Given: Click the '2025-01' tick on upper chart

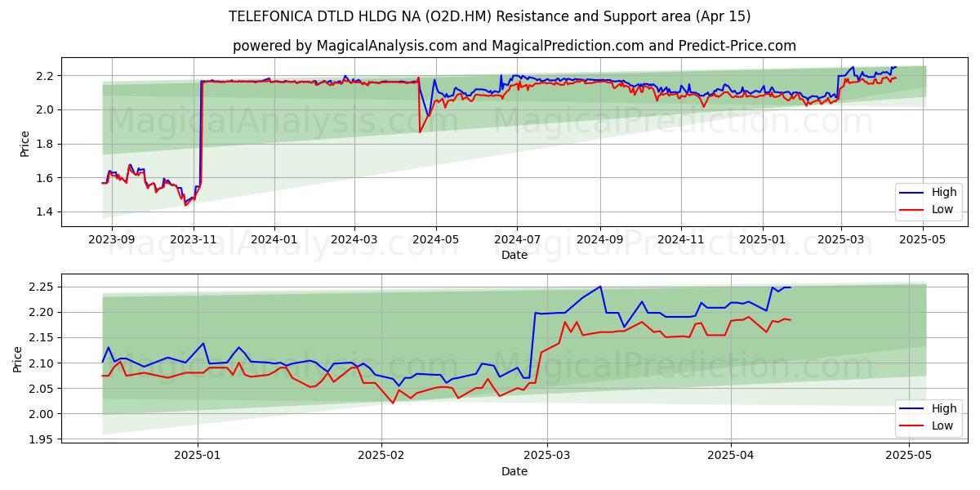Looking at the screenshot, I should (763, 240).
